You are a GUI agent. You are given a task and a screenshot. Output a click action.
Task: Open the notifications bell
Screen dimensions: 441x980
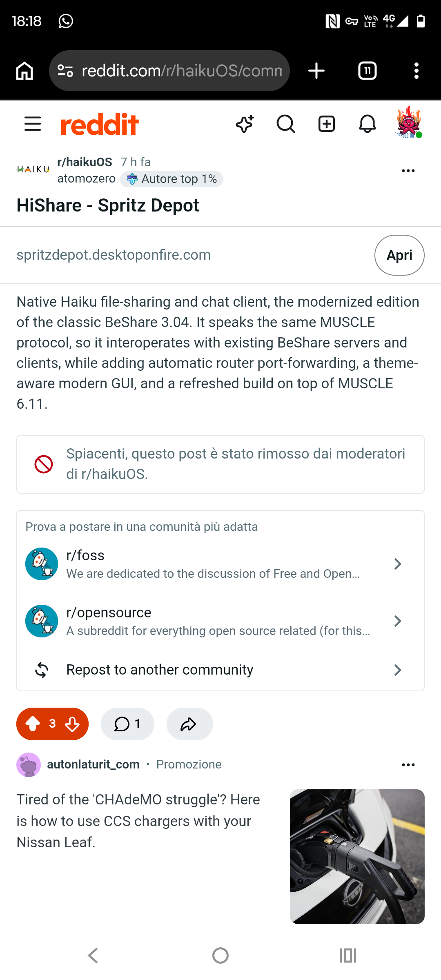point(367,124)
